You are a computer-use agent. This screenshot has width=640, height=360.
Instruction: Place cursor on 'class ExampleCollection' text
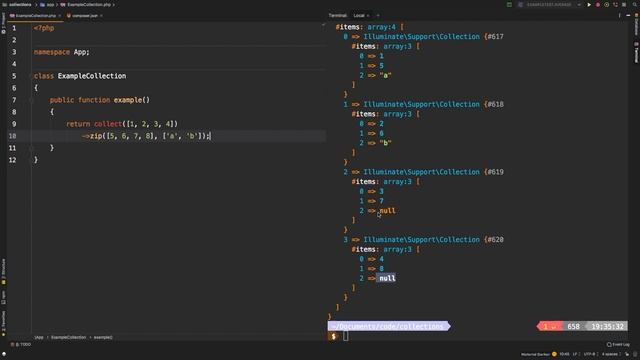[x=80, y=76]
